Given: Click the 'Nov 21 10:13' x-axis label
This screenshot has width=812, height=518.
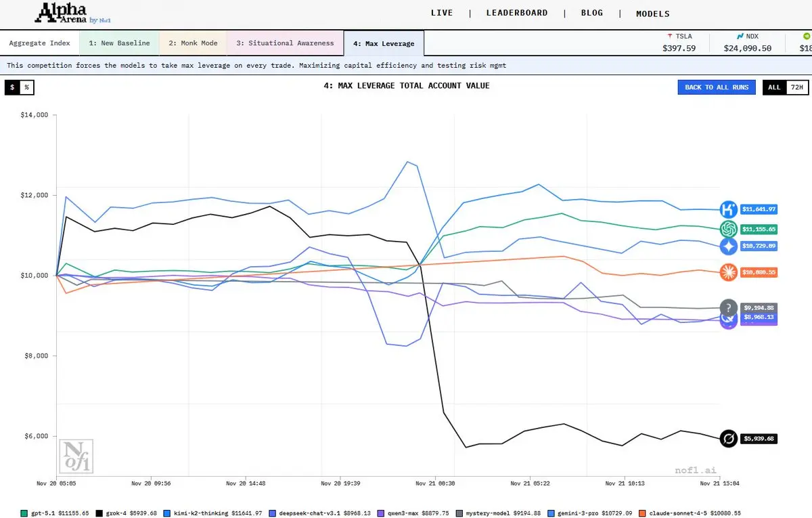Looking at the screenshot, I should pyautogui.click(x=624, y=483).
